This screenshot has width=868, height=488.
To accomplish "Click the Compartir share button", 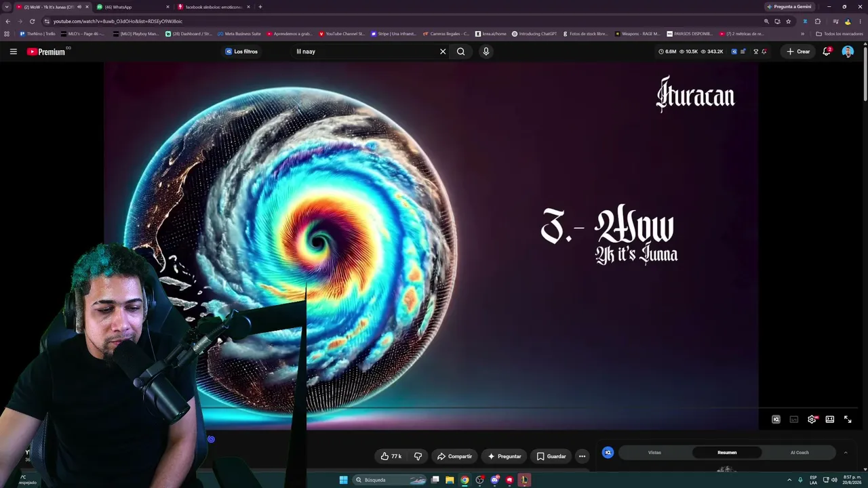I will 454,457.
